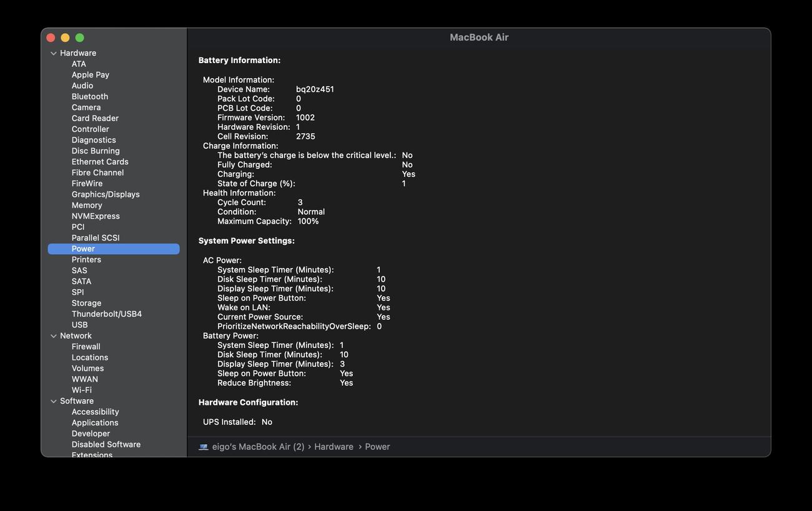Open Thunderbolt/USB4 entry
The image size is (812, 511).
(107, 314)
